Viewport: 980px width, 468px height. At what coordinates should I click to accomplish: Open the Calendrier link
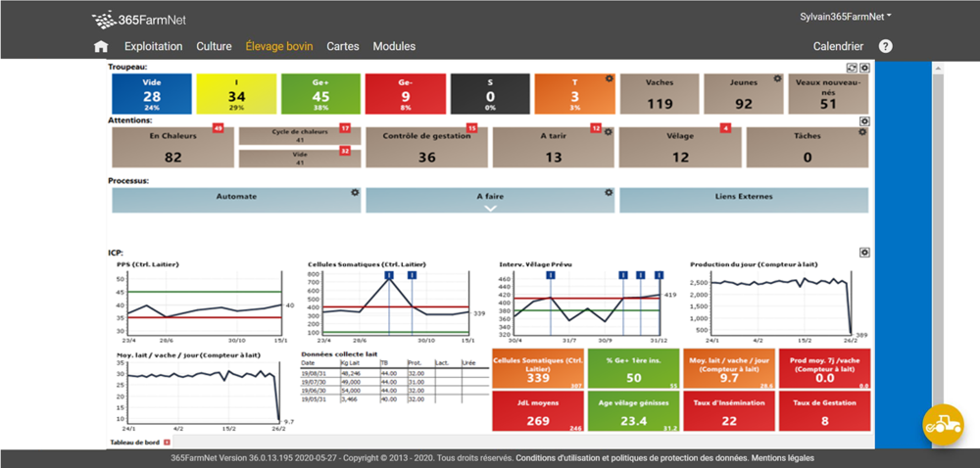[838, 46]
